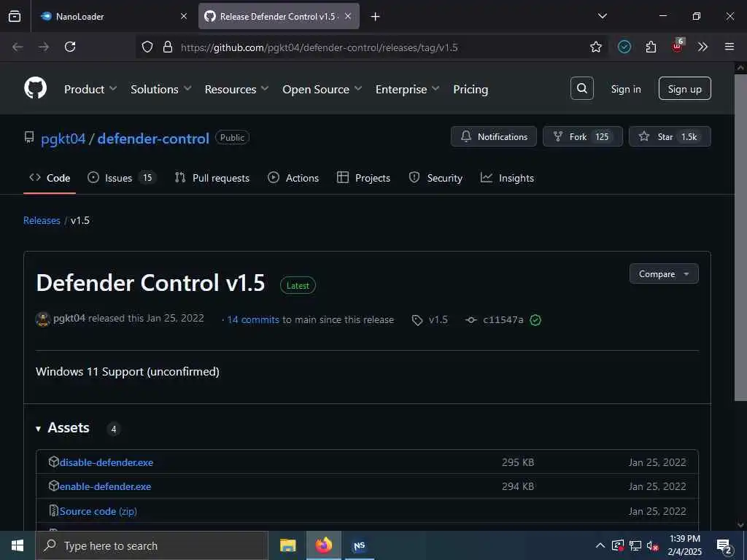Open the NS app in the taskbar
This screenshot has height=560, width=747.
[359, 545]
